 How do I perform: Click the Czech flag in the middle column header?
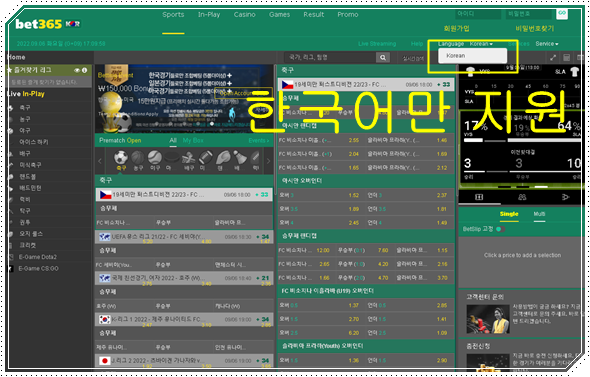click(x=287, y=85)
